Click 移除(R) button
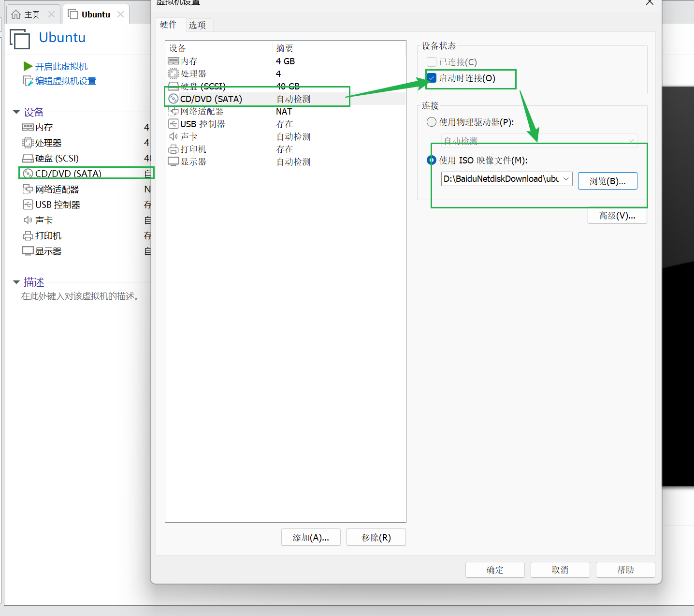694x616 pixels. pyautogui.click(x=376, y=537)
